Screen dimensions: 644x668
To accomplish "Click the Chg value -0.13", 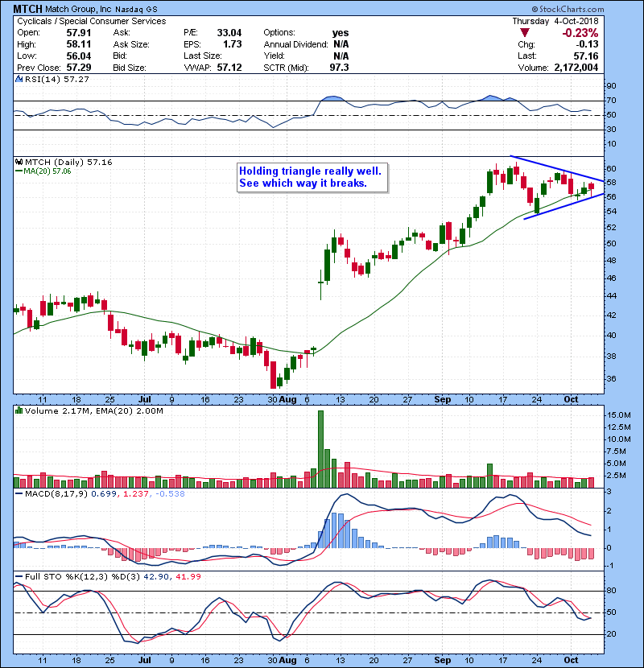I will click(588, 44).
